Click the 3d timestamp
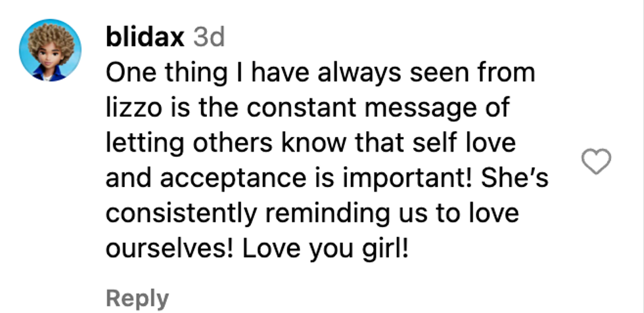The height and width of the screenshot is (313, 644). [x=209, y=37]
